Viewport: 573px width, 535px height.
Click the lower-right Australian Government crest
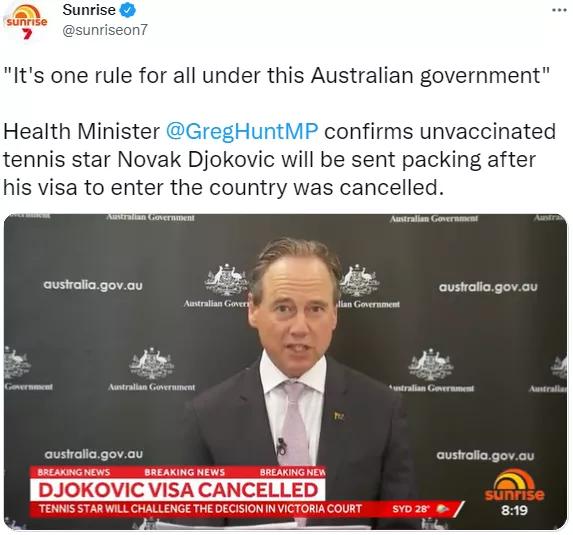[431, 365]
